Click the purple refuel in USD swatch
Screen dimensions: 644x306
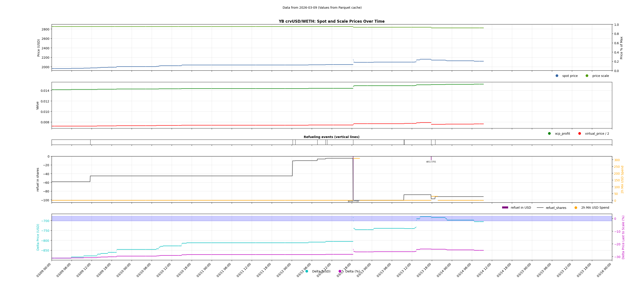pyautogui.click(x=505, y=208)
